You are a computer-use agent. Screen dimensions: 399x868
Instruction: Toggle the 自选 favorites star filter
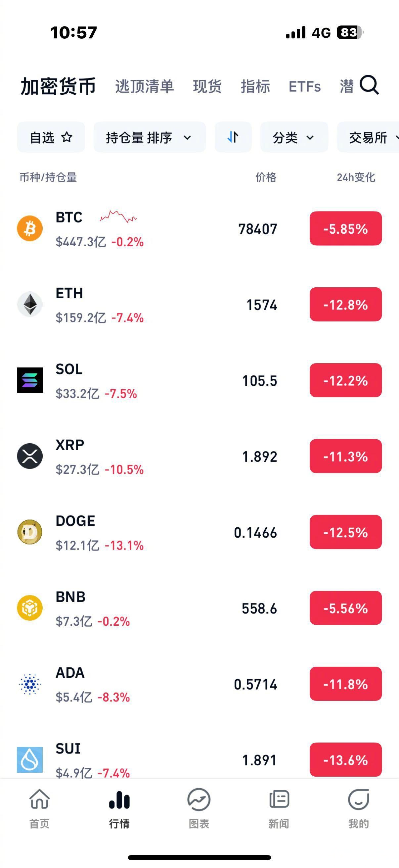[x=51, y=137]
